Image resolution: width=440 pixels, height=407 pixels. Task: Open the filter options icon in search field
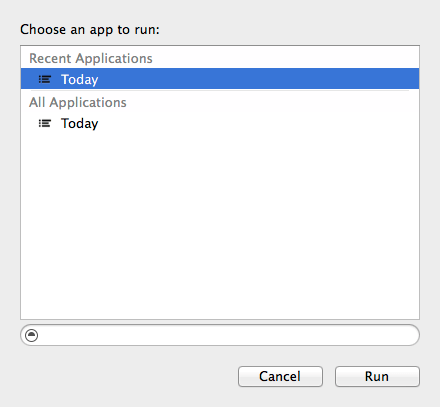tap(32, 335)
